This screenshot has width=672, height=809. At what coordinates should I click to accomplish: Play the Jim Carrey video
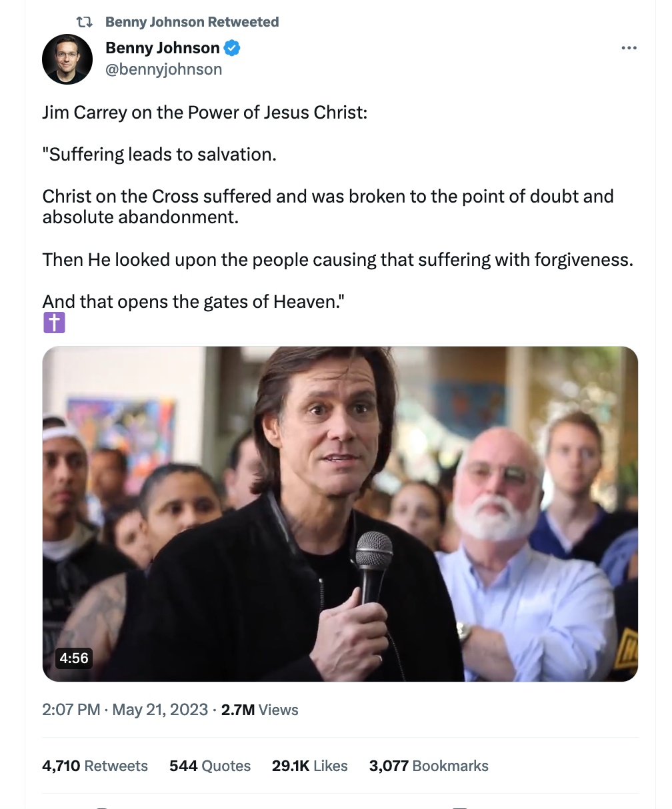click(x=340, y=514)
